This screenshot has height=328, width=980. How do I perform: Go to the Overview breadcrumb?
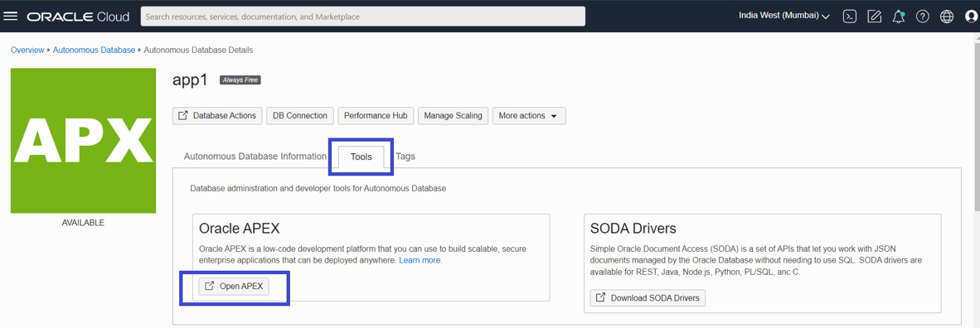(27, 50)
